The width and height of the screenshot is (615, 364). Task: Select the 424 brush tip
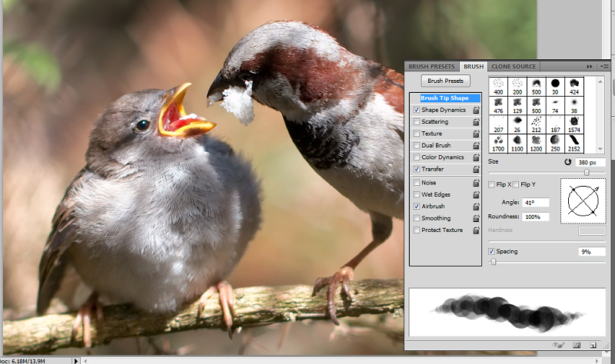pyautogui.click(x=574, y=87)
